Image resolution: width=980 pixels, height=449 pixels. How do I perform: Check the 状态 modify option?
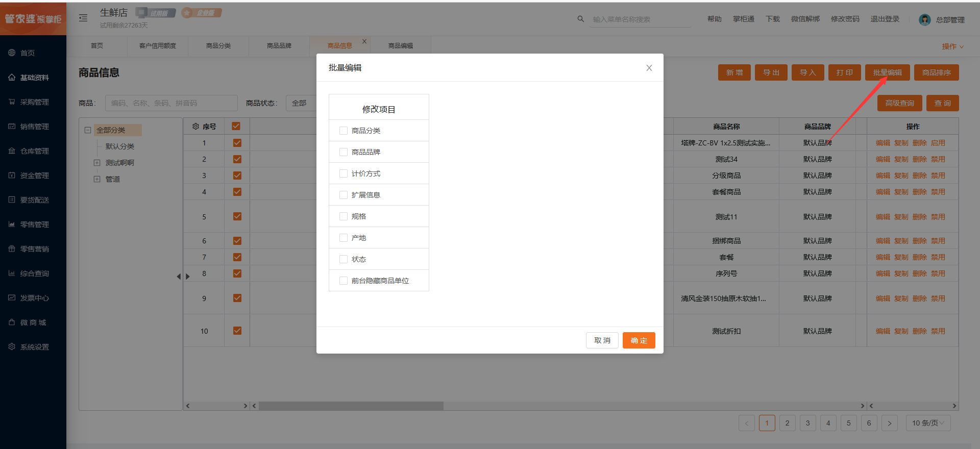coord(344,259)
